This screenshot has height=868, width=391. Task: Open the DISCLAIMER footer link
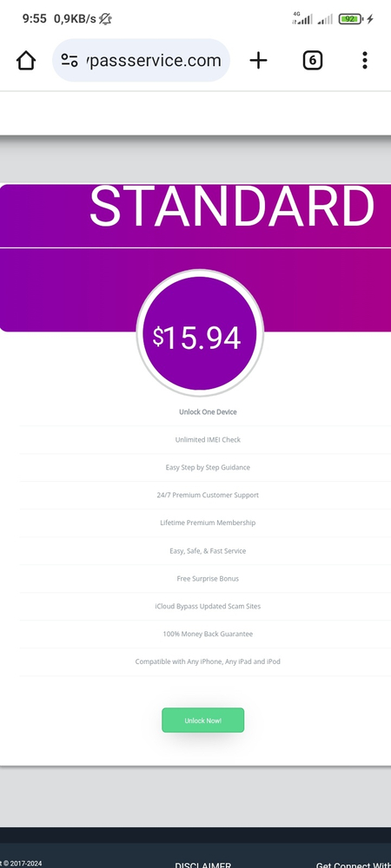point(203,865)
